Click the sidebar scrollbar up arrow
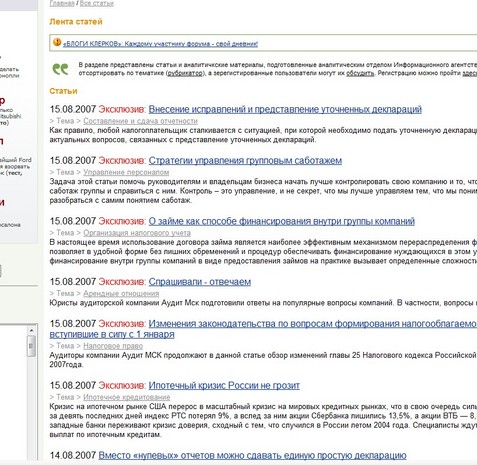This screenshot has width=477, height=465. coord(31,330)
